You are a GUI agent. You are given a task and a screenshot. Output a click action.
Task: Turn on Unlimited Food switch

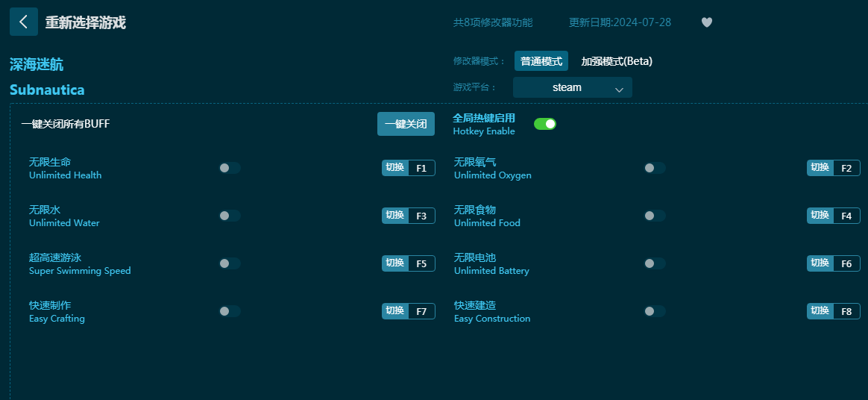click(x=654, y=216)
